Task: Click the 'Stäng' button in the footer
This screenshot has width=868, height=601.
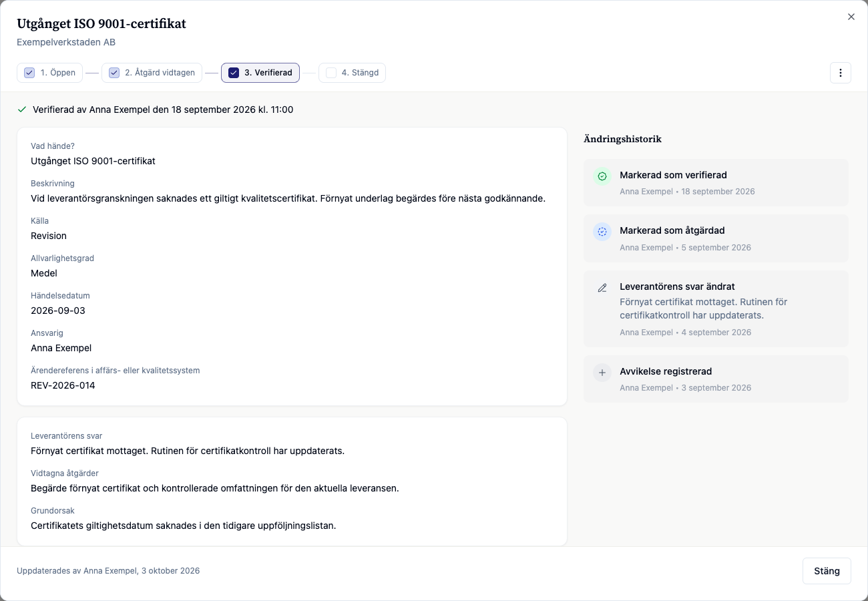Action: [x=827, y=571]
